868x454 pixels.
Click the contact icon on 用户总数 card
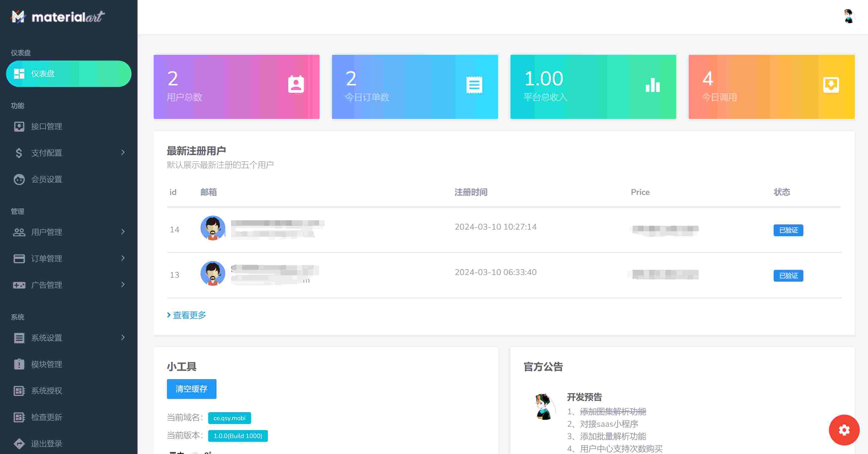295,84
